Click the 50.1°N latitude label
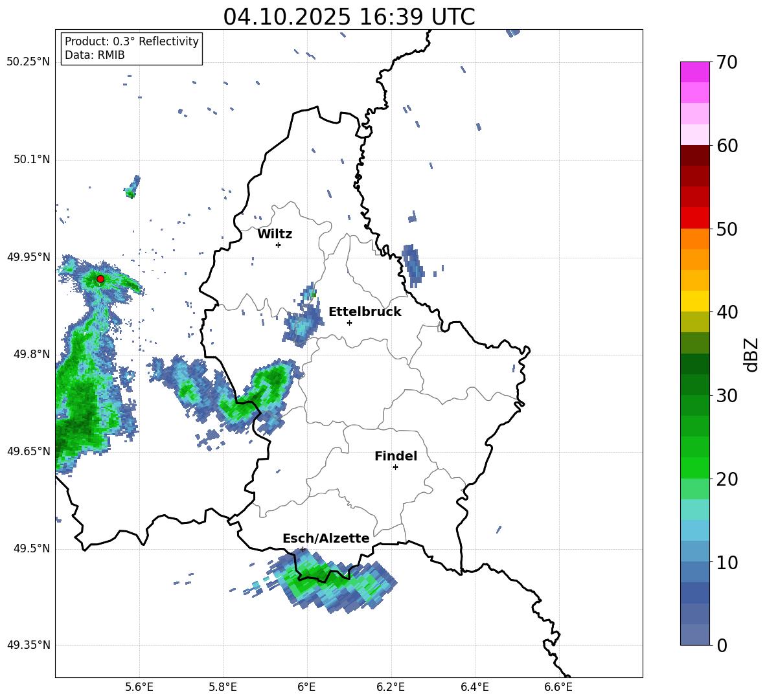 [x=32, y=159]
